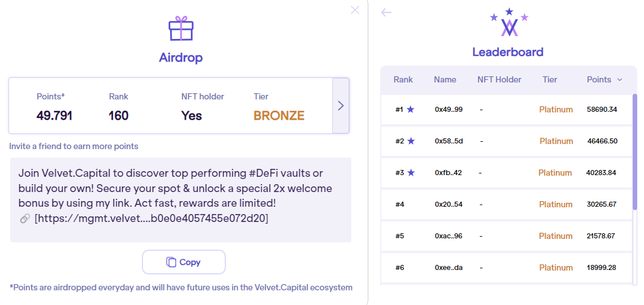The height and width of the screenshot is (305, 644).
Task: Click star icon next to rank #3
Action: point(411,173)
